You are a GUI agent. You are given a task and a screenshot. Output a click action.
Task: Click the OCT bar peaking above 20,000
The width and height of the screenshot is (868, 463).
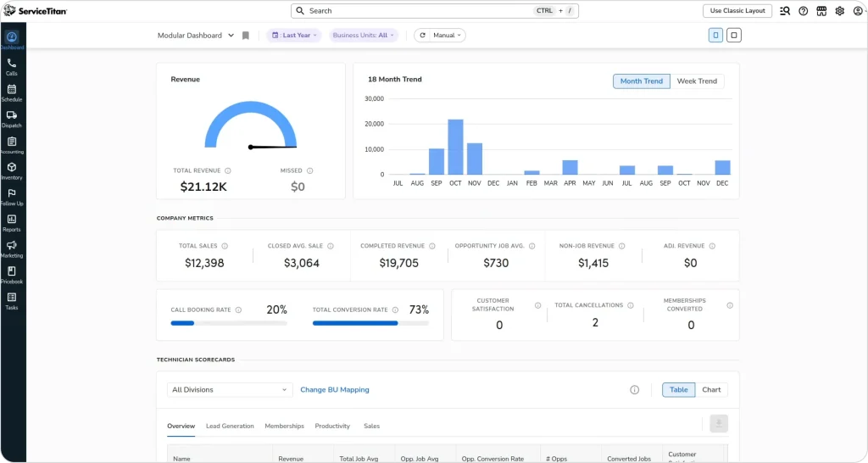455,147
